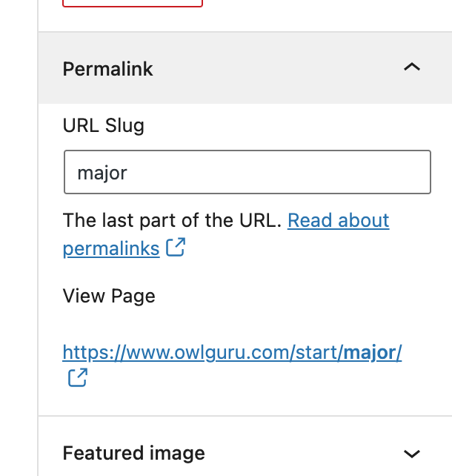
Task: Click the URL Slug field label
Action: click(x=104, y=125)
